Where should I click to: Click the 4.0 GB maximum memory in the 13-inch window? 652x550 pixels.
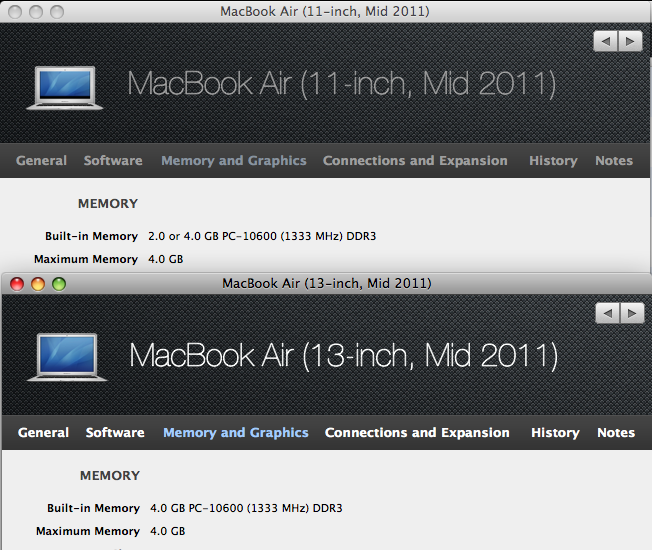[168, 531]
